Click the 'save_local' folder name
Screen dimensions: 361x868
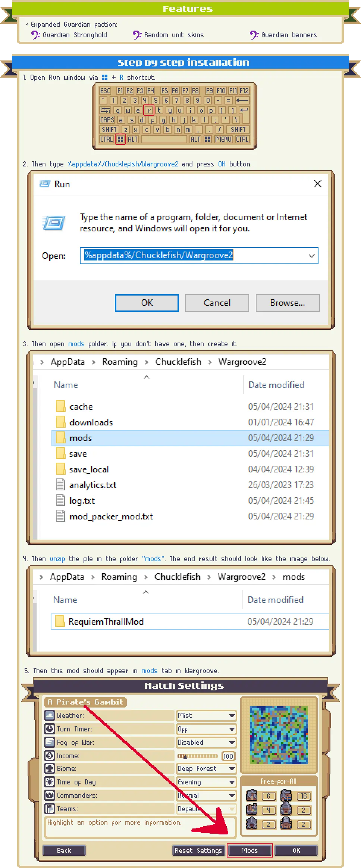point(89,469)
